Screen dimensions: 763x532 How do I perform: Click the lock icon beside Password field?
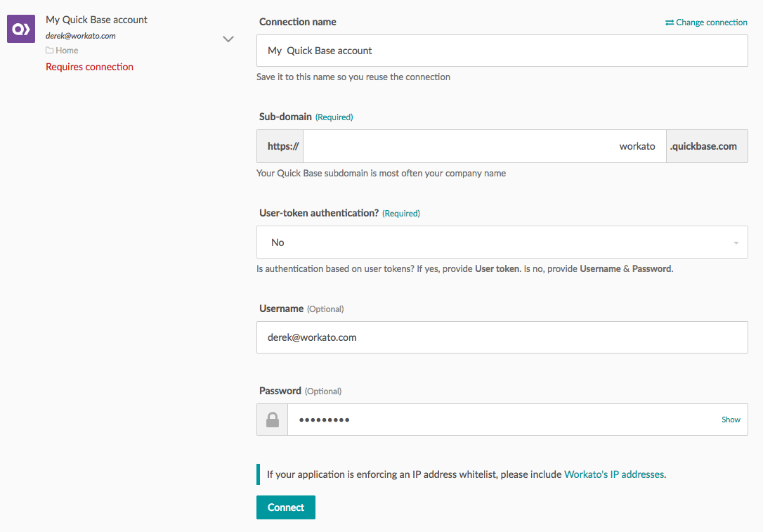tap(273, 420)
